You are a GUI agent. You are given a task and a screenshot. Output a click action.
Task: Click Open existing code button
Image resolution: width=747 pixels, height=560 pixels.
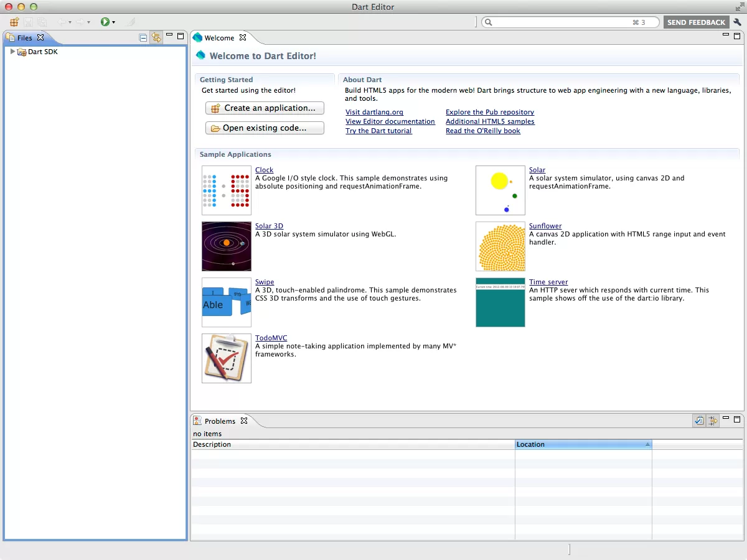tap(265, 128)
